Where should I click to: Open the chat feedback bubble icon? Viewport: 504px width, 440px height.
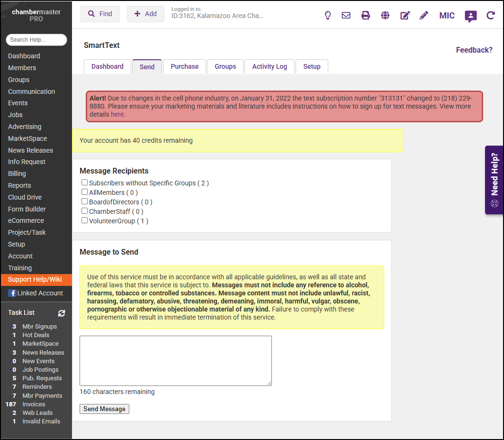[470, 16]
